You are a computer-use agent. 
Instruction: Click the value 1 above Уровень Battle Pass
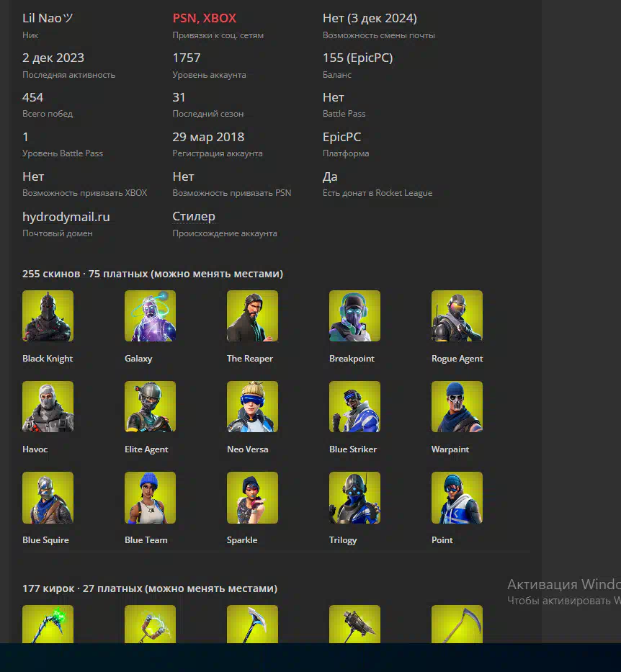point(25,137)
